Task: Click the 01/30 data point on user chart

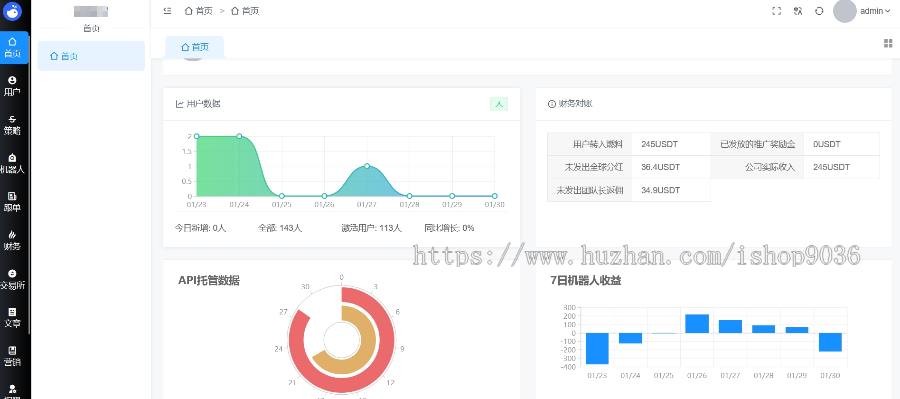Action: (x=494, y=196)
